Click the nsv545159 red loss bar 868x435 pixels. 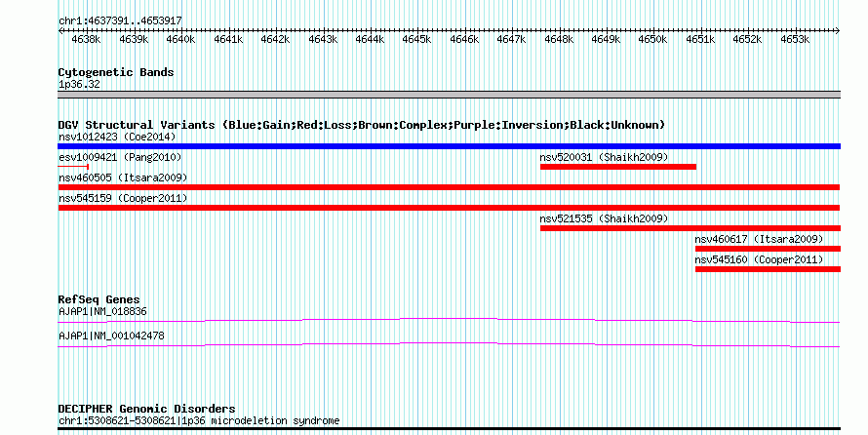coord(449,208)
